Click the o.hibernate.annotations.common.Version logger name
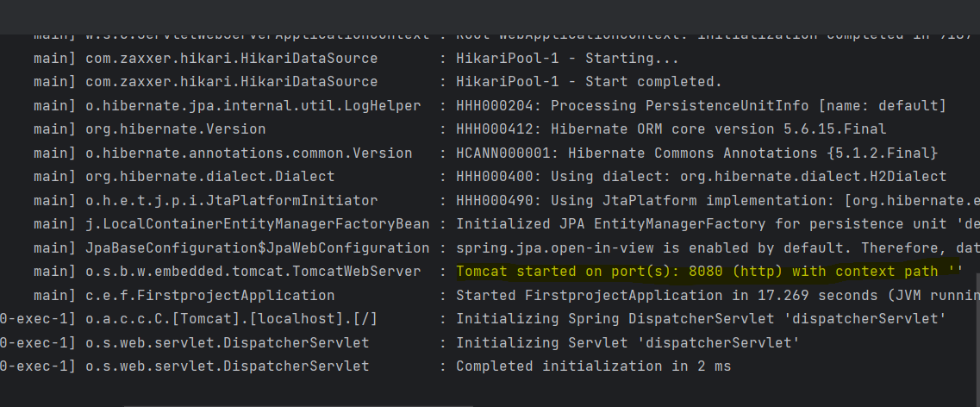Viewport: 980px width, 407px height. [x=249, y=153]
